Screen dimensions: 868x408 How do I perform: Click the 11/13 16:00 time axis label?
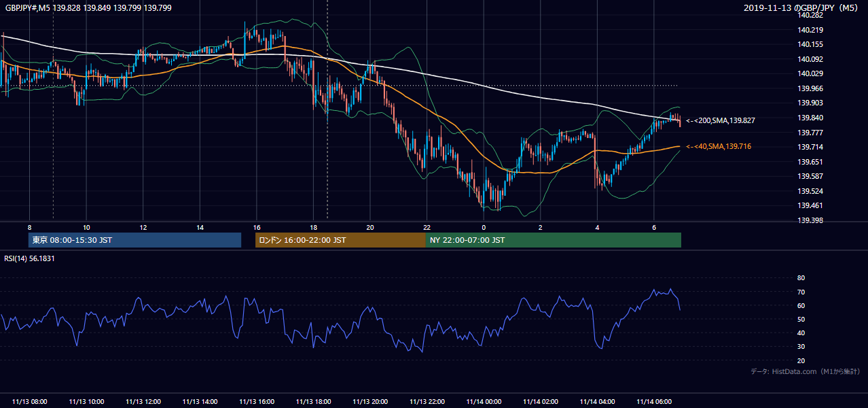pyautogui.click(x=257, y=402)
